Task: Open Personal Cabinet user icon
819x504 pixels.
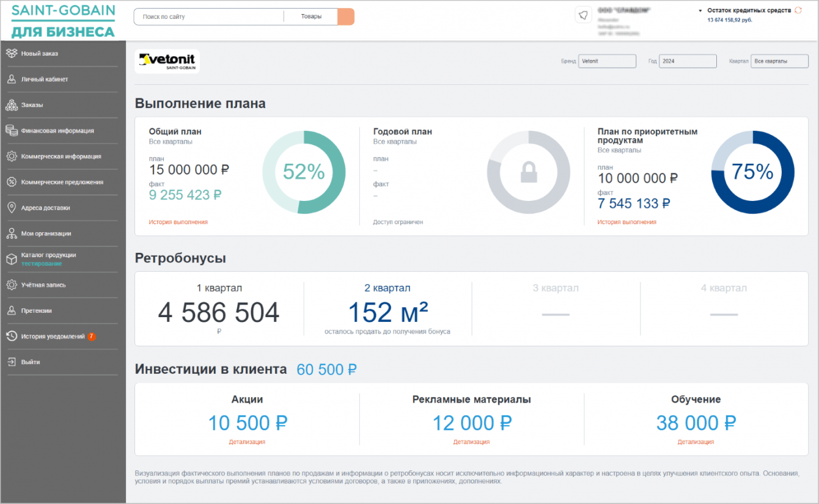Action: coord(11,79)
